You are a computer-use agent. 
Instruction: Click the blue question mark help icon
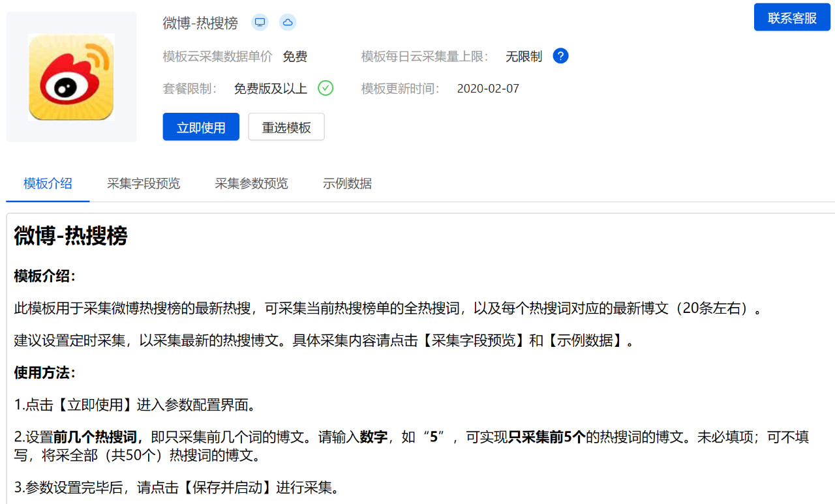tap(560, 56)
